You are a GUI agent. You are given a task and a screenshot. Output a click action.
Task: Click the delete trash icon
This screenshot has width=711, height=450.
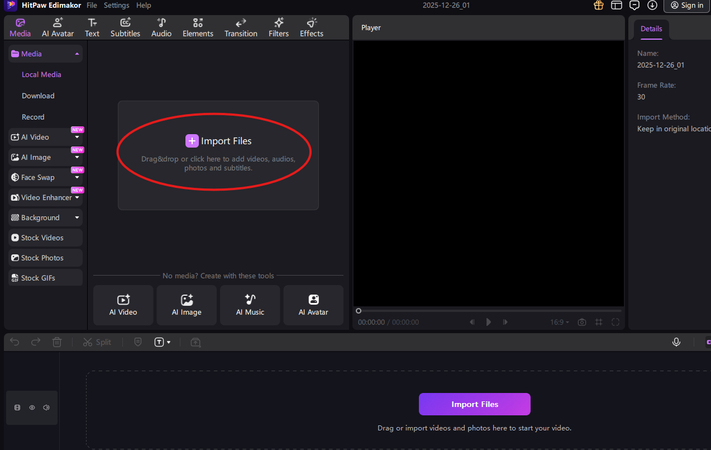point(57,342)
